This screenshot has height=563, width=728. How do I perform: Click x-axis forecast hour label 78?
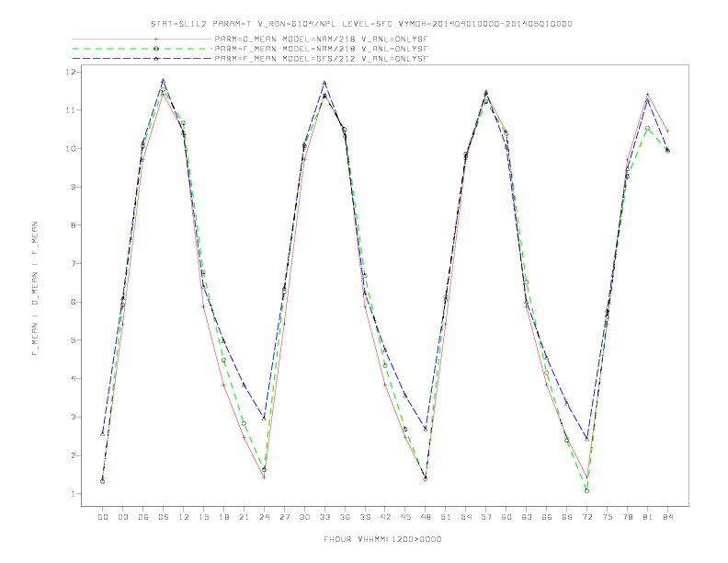pyautogui.click(x=627, y=517)
